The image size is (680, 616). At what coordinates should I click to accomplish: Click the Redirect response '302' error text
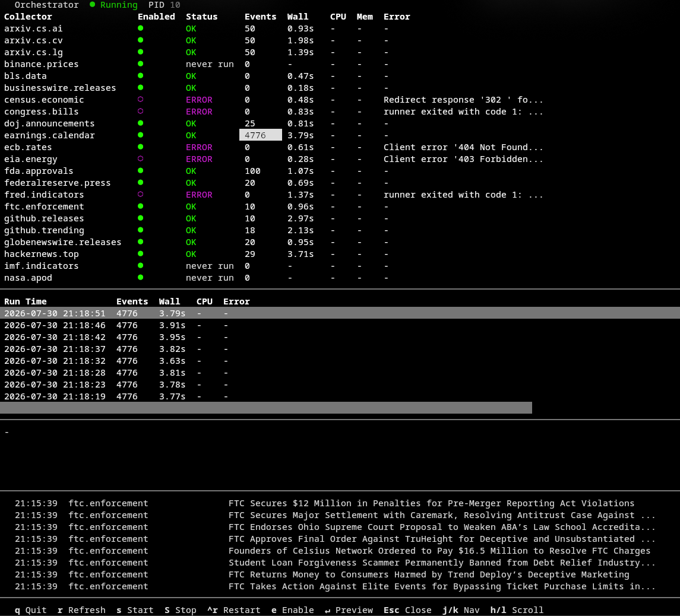coord(463,100)
